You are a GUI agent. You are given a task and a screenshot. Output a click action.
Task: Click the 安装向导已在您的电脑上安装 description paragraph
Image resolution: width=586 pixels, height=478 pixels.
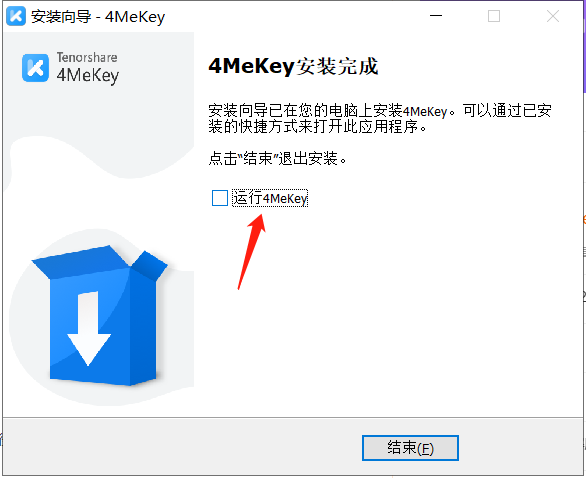380,118
